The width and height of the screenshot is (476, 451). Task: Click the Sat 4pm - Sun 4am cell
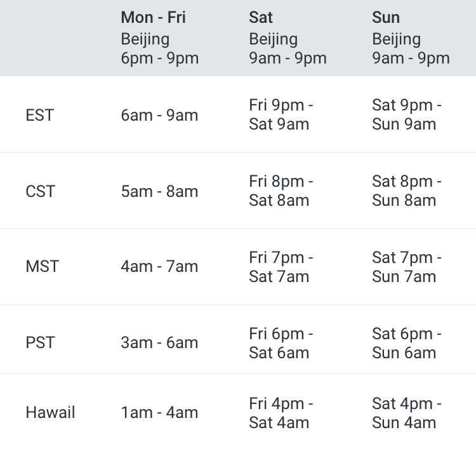tap(407, 414)
